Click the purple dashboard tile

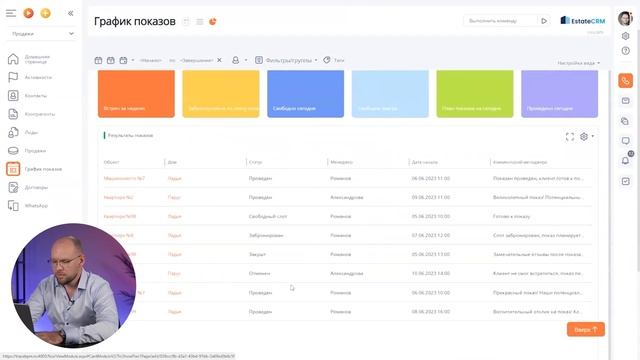(x=560, y=94)
